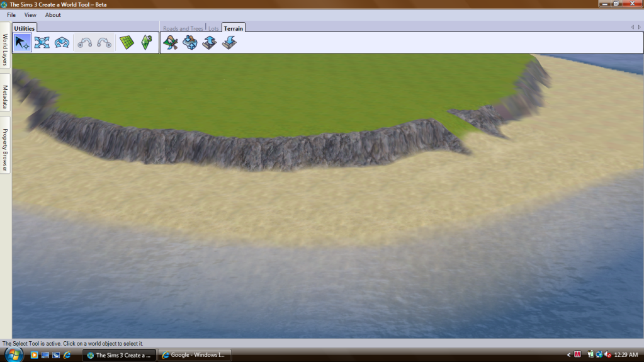Click the Redo arrow button
The width and height of the screenshot is (644, 362).
[105, 42]
